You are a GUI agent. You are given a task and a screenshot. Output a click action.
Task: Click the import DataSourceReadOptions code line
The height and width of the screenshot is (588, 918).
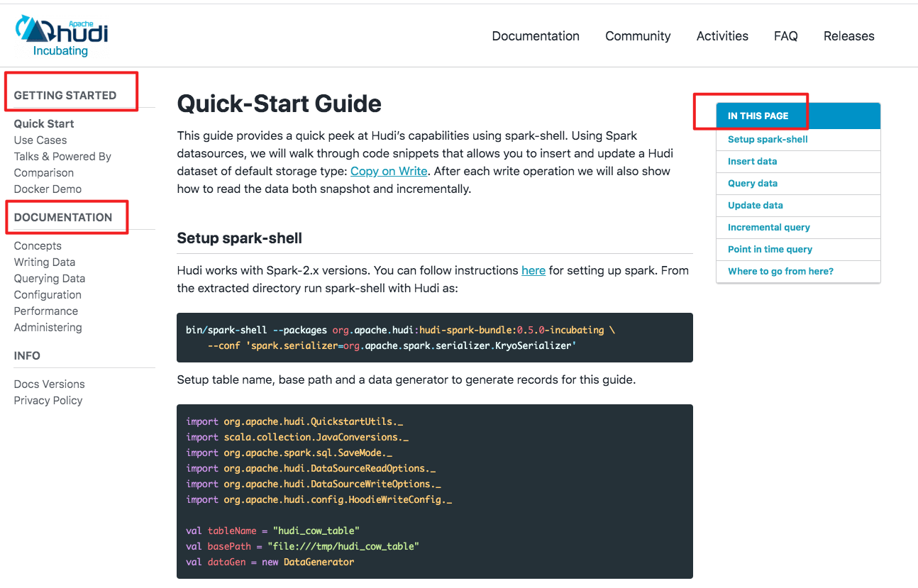pos(311,468)
